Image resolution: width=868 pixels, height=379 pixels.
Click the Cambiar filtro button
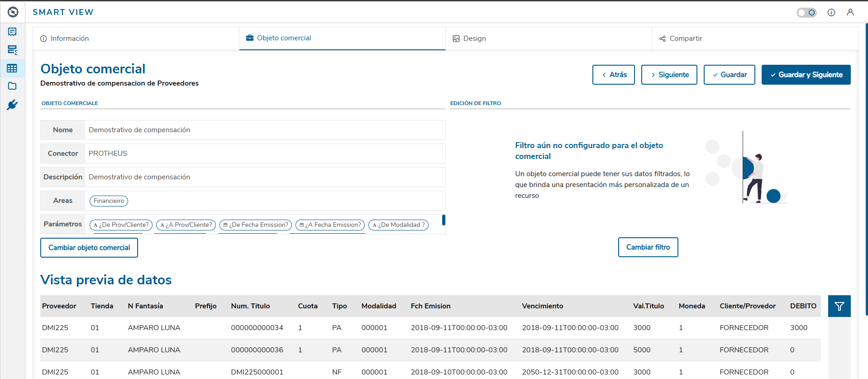(648, 247)
